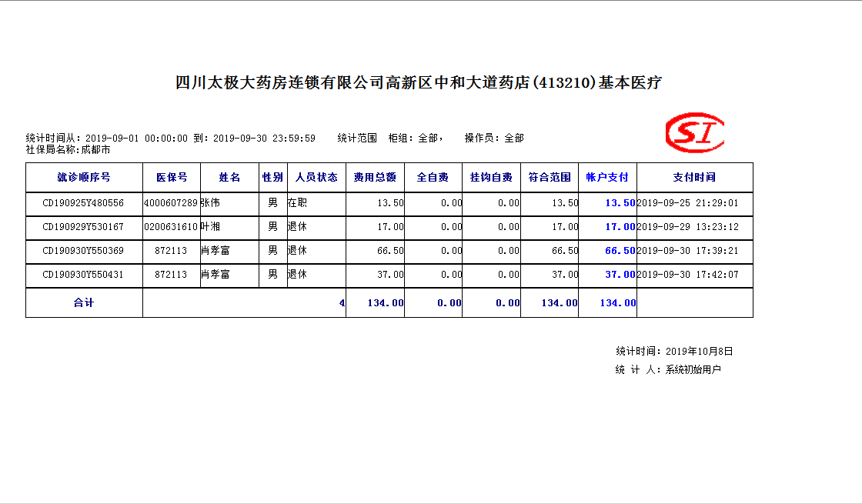Select the 姓名 column header
The height and width of the screenshot is (504, 862).
tap(230, 178)
